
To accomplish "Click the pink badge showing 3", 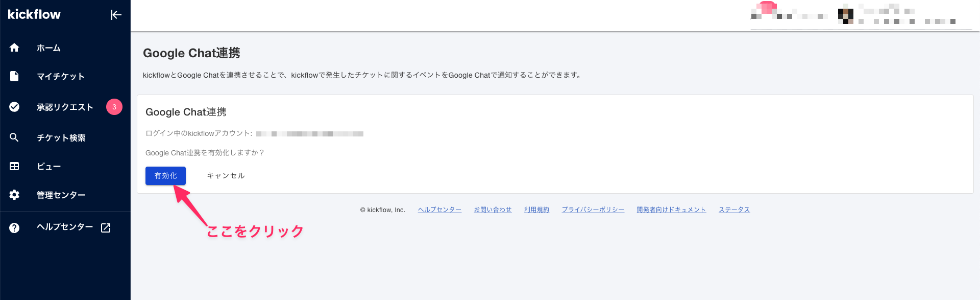I will click(x=114, y=107).
